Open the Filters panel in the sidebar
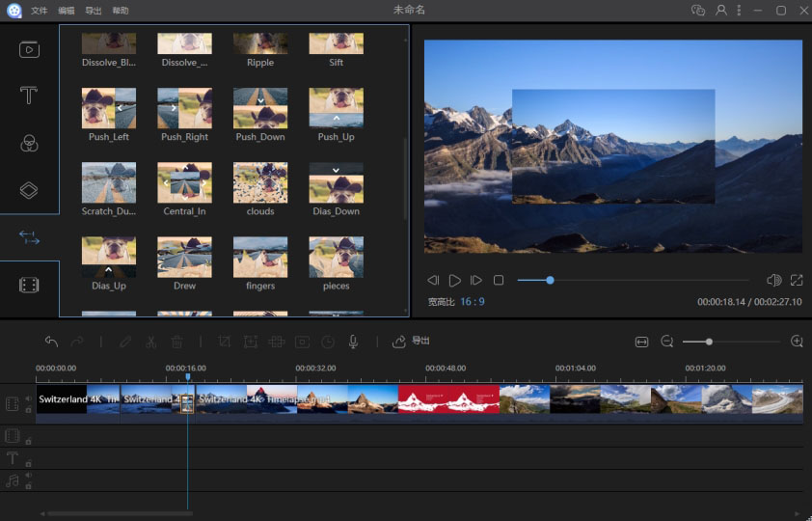This screenshot has width=812, height=521. 29,143
